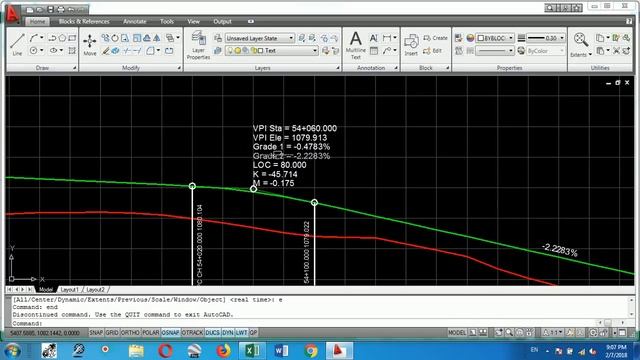
Task: Select the Rotate tool in Modify
Action: pos(115,38)
